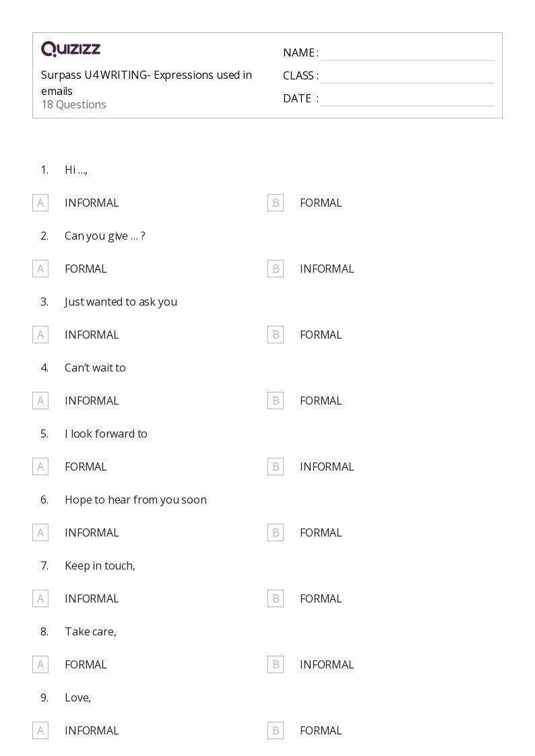Click the DATE input line
Image resolution: width=535 pixels, height=756 pixels.
pyautogui.click(x=407, y=99)
